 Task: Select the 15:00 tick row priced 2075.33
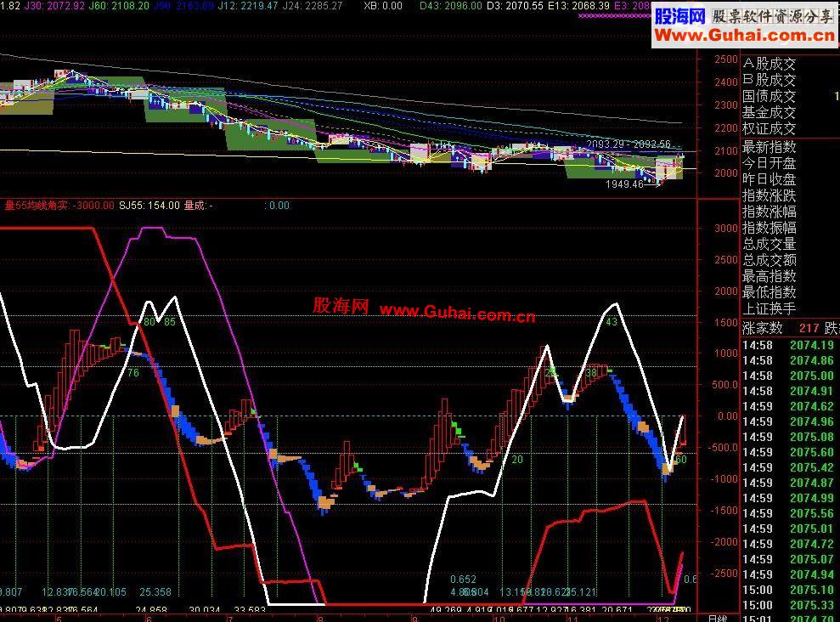790,605
